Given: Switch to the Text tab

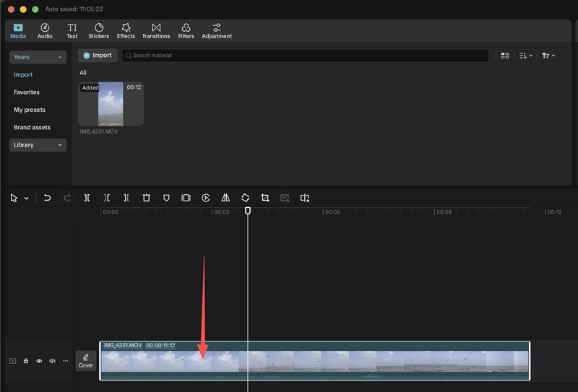Looking at the screenshot, I should pos(72,31).
